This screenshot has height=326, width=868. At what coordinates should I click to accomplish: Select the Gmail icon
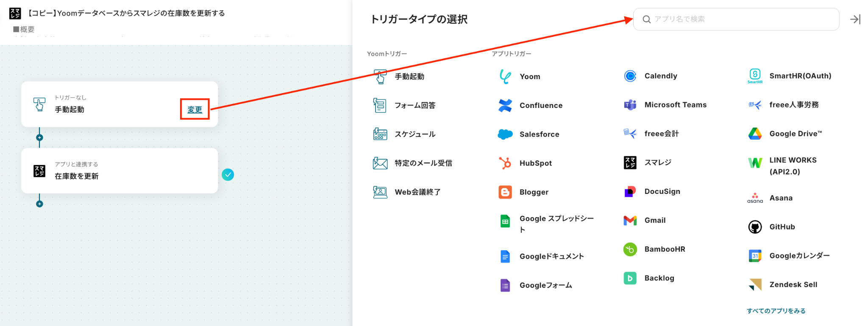click(x=630, y=220)
